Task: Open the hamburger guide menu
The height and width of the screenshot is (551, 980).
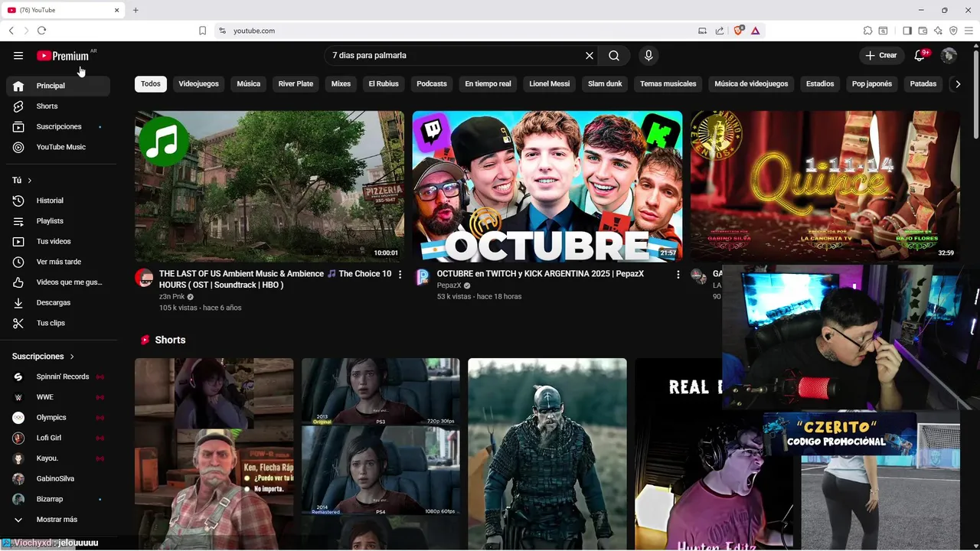Action: [x=18, y=56]
